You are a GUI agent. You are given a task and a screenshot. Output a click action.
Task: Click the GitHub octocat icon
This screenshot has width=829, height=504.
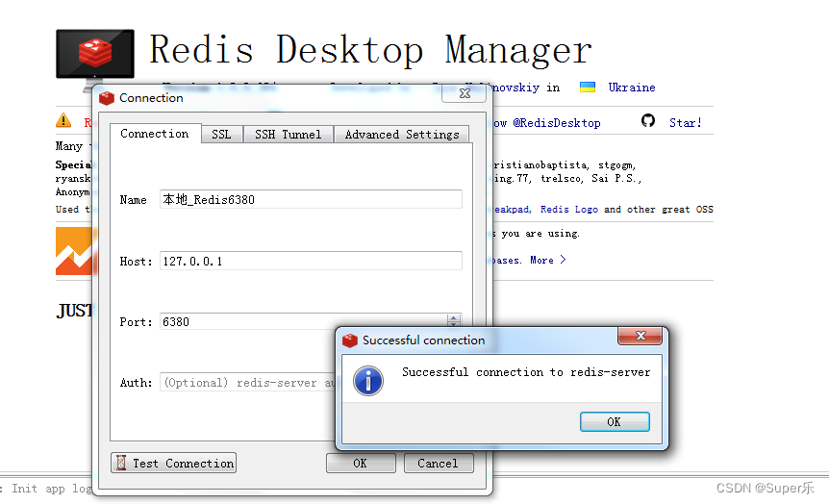[647, 121]
